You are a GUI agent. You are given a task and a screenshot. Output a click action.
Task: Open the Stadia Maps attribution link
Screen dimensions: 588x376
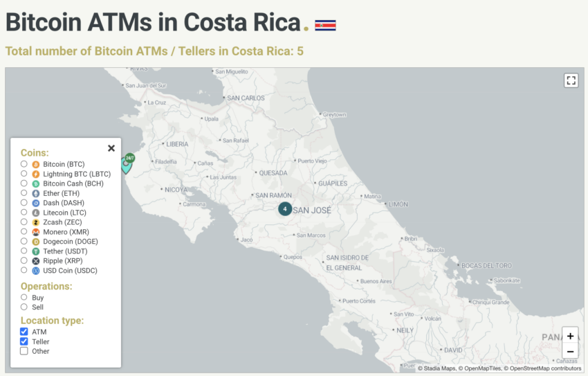point(439,368)
